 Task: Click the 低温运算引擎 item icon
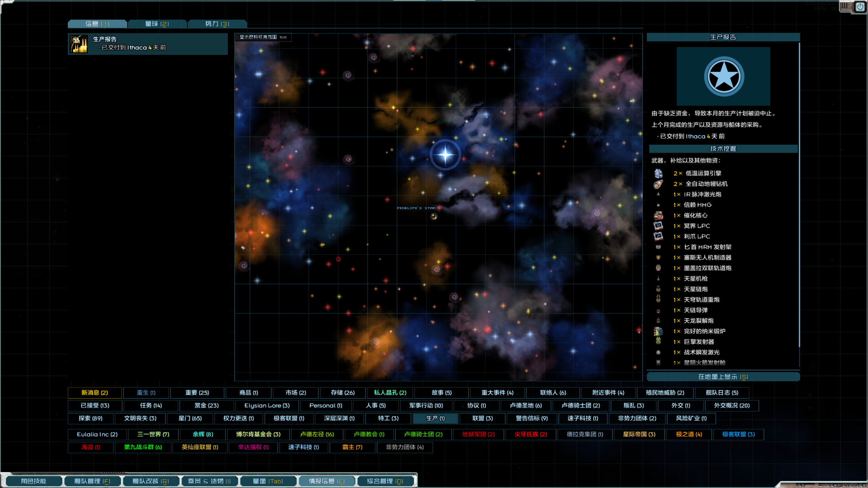[658, 174]
